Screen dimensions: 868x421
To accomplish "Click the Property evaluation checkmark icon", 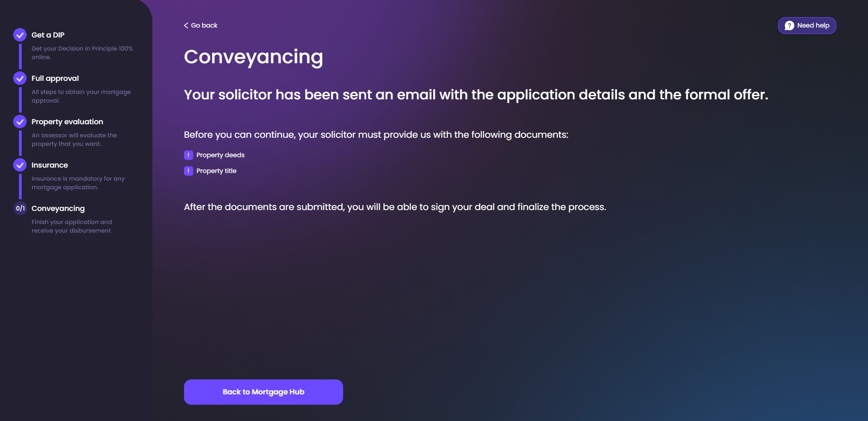I will point(20,122).
